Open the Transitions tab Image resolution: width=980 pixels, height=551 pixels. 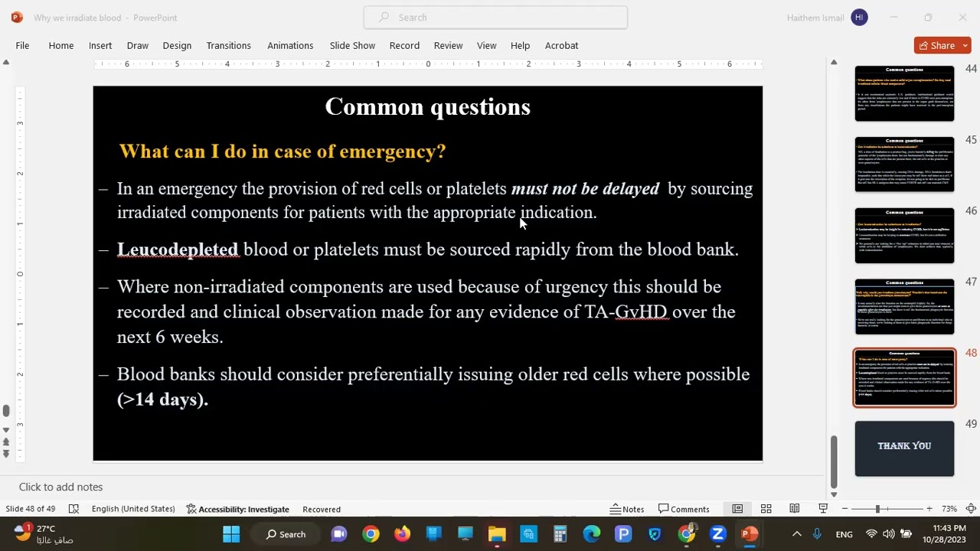point(228,45)
